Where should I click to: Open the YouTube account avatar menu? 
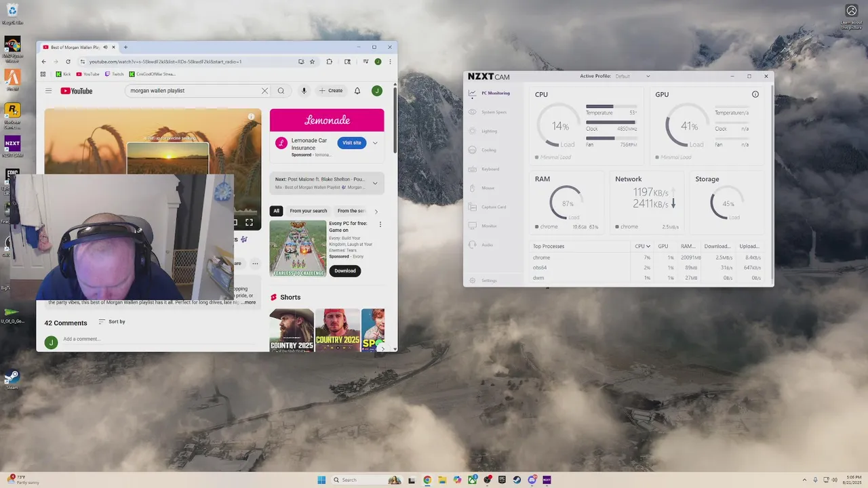(x=377, y=91)
